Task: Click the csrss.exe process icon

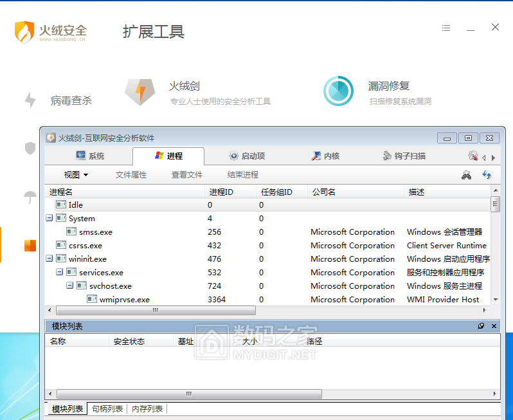Action: [61, 245]
